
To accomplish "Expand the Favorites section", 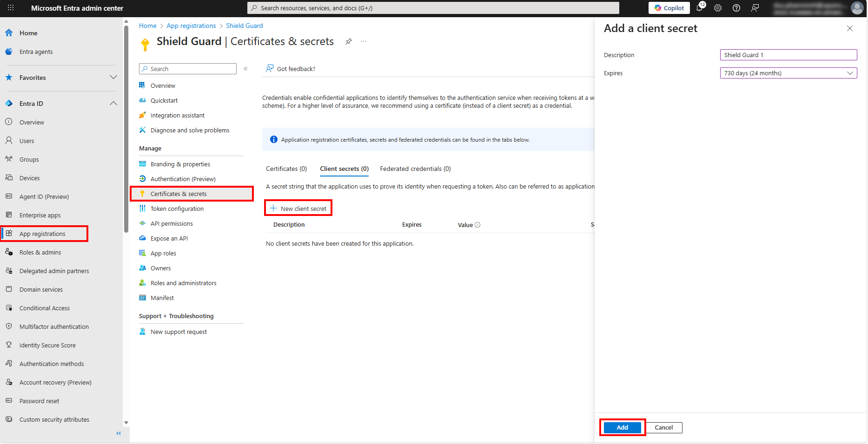I will 113,77.
